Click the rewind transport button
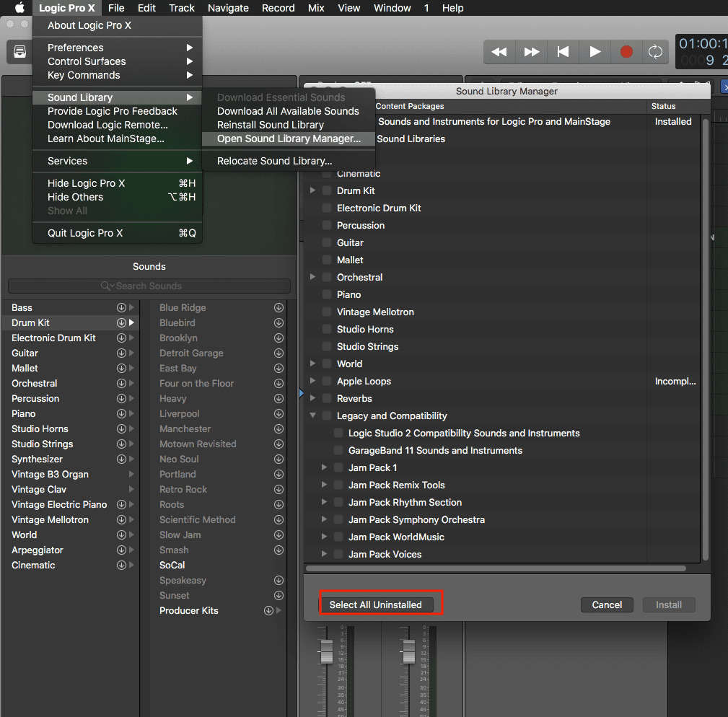This screenshot has height=717, width=728. [499, 51]
